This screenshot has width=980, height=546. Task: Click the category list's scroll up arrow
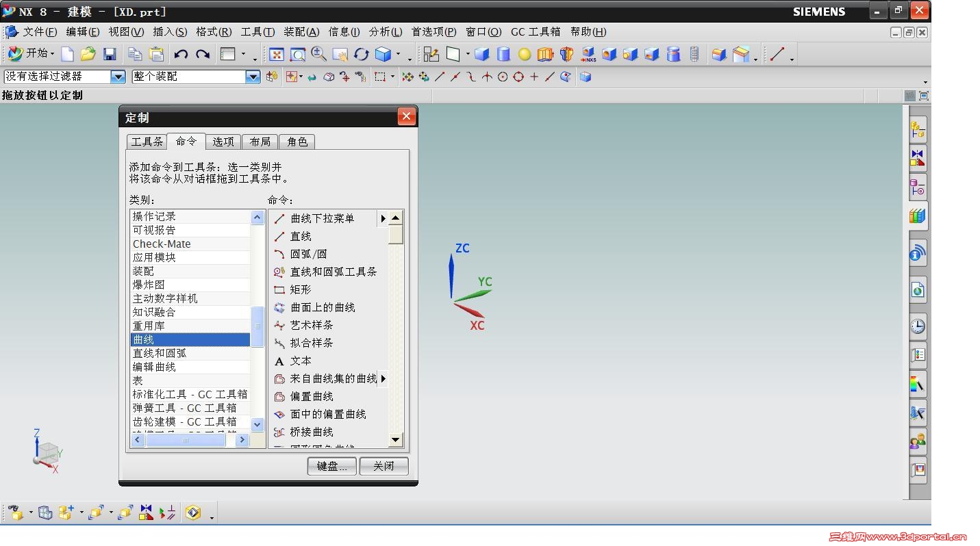coord(257,218)
